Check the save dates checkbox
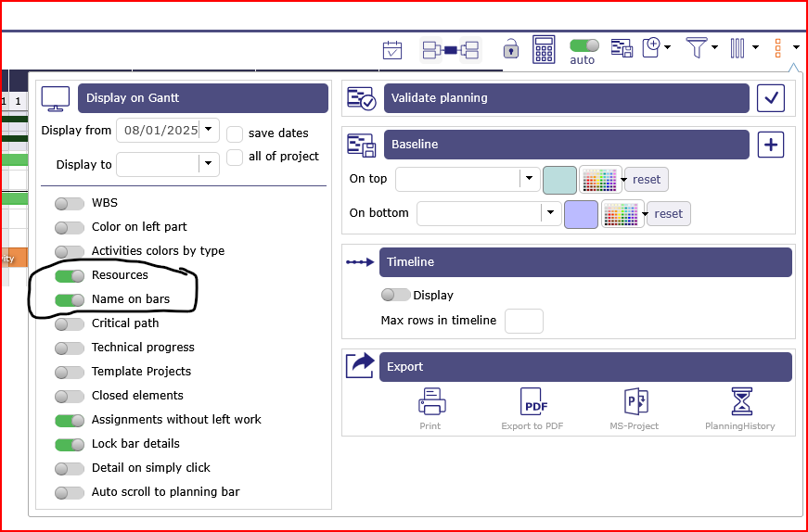This screenshot has width=808, height=532. point(236,133)
